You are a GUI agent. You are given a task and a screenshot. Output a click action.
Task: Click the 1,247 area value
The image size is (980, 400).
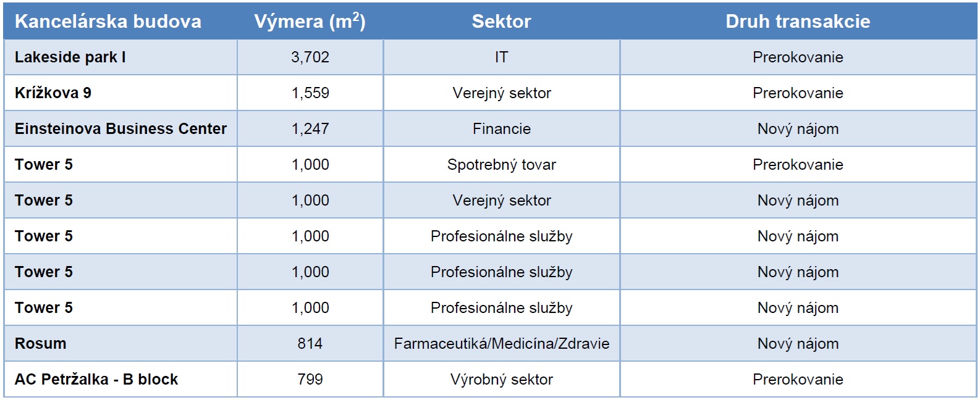[310, 129]
